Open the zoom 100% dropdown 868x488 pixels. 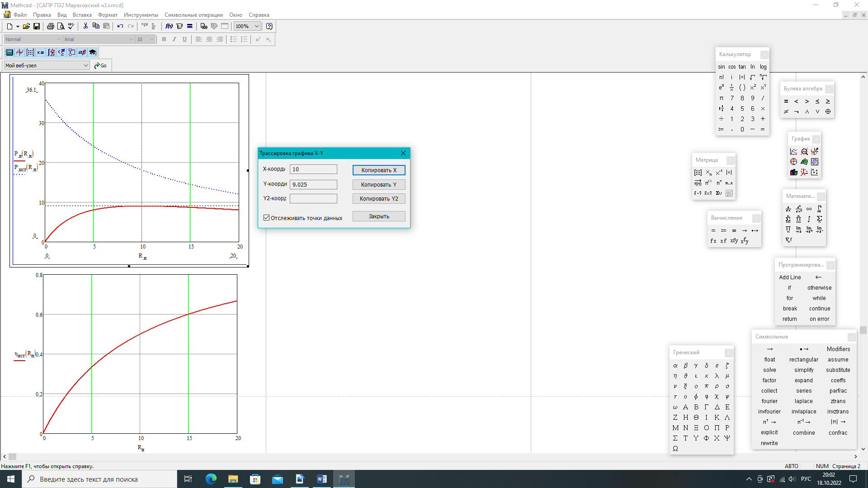point(257,26)
